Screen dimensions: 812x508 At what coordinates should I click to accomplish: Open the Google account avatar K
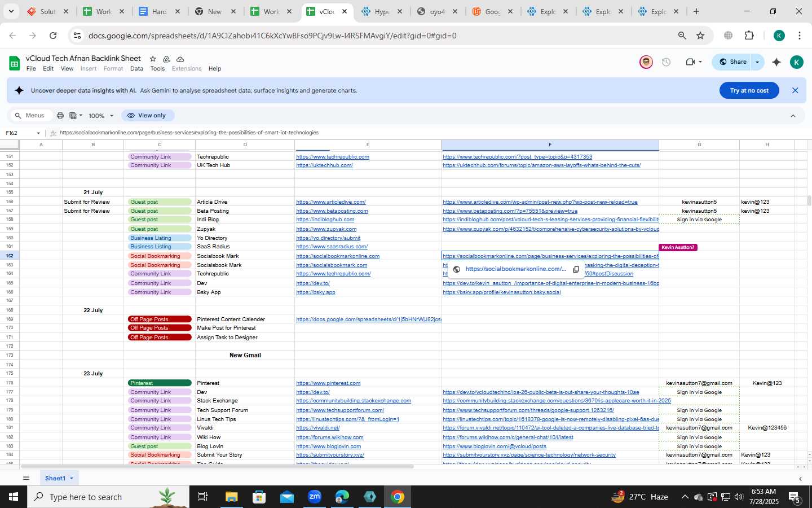(796, 62)
